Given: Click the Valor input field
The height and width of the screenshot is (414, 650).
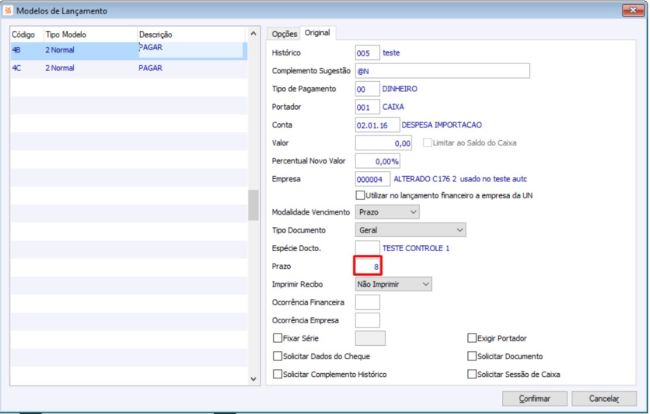Looking at the screenshot, I should [383, 143].
